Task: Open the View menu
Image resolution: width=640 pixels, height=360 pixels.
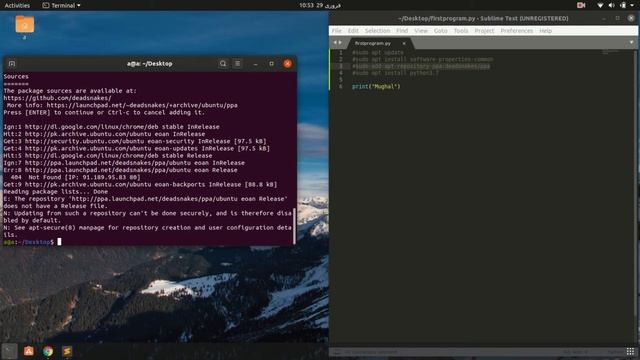Action: click(x=421, y=31)
